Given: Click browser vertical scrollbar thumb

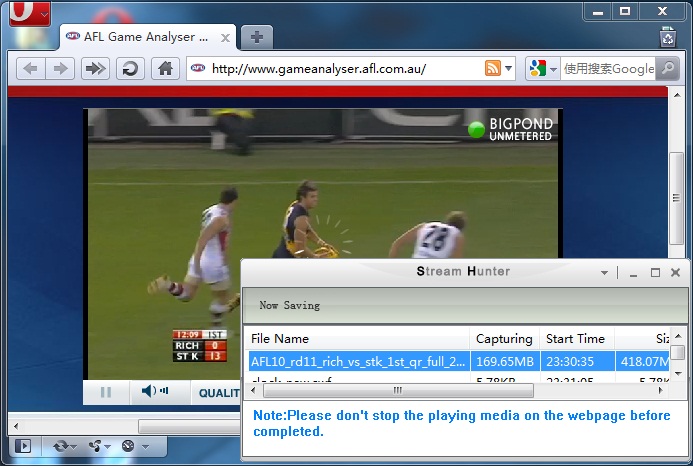Looking at the screenshot, I should point(676,198).
